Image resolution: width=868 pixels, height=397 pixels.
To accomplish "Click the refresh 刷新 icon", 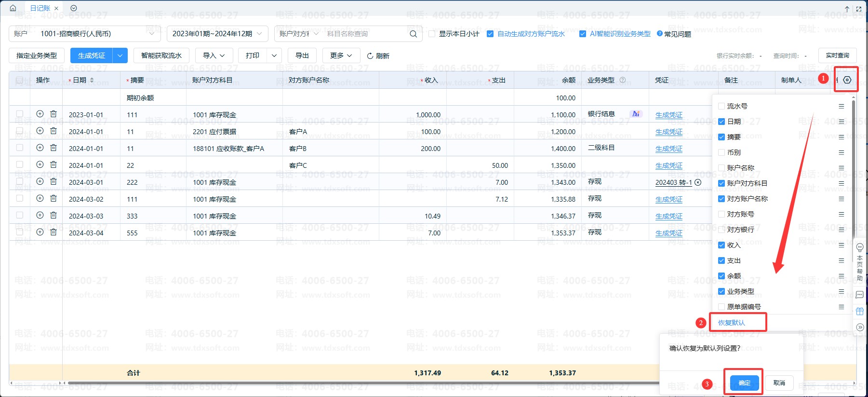I will pyautogui.click(x=370, y=56).
